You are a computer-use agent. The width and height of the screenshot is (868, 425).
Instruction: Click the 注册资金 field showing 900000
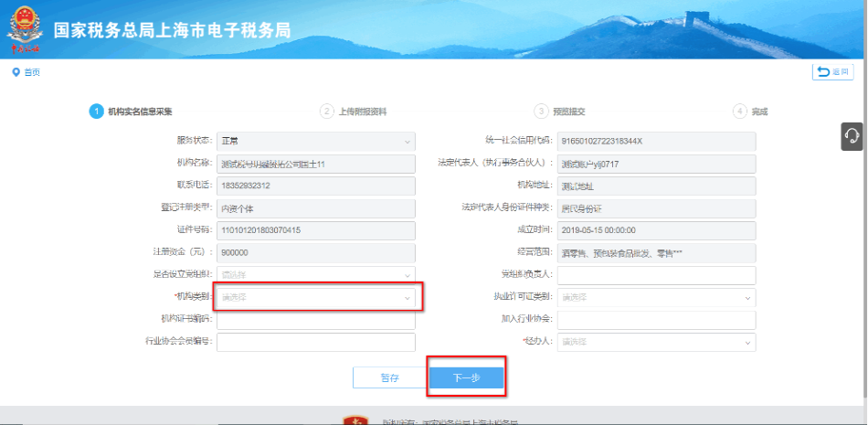click(316, 252)
